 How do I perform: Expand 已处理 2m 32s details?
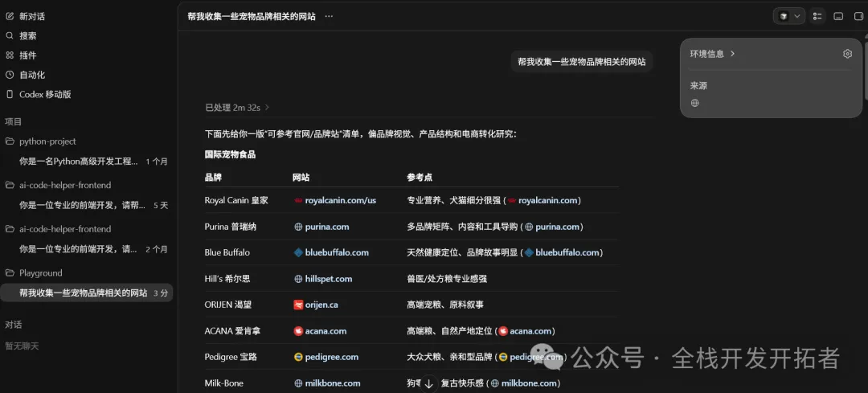pyautogui.click(x=237, y=108)
